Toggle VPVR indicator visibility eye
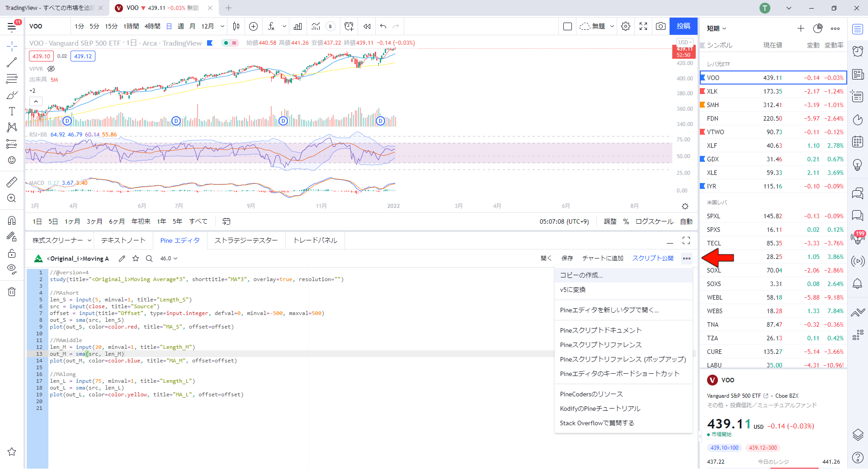Image resolution: width=868 pixels, height=470 pixels. click(x=51, y=69)
